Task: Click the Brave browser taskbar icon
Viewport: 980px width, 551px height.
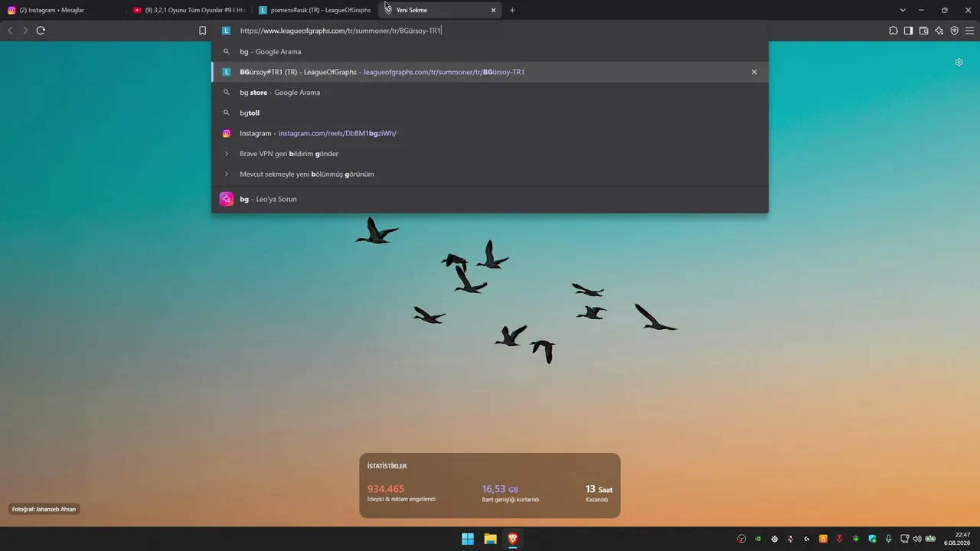Action: tap(513, 539)
